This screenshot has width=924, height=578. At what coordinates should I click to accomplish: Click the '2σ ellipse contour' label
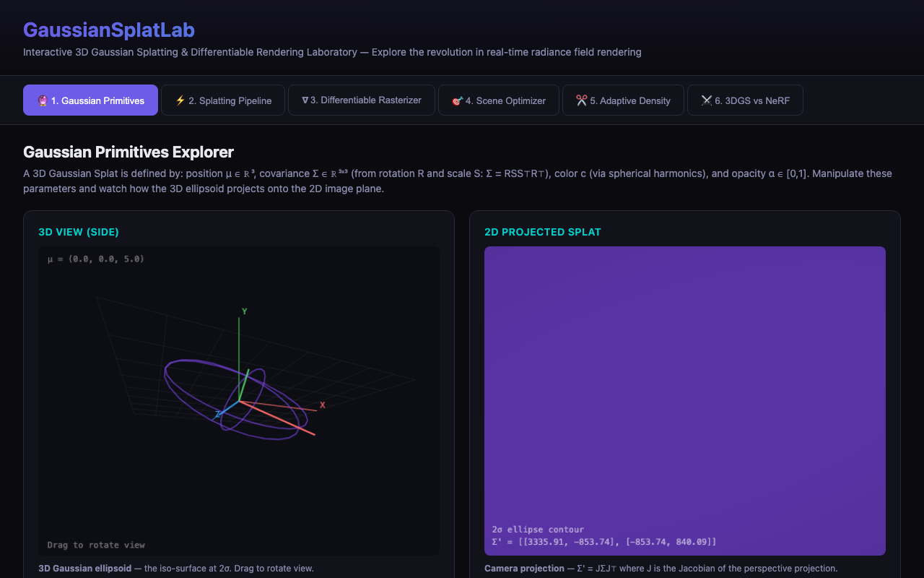538,530
